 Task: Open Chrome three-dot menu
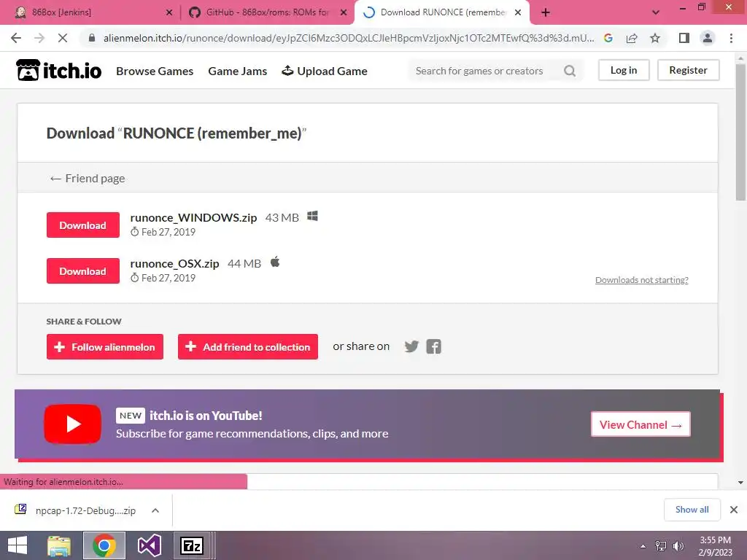pyautogui.click(x=731, y=38)
